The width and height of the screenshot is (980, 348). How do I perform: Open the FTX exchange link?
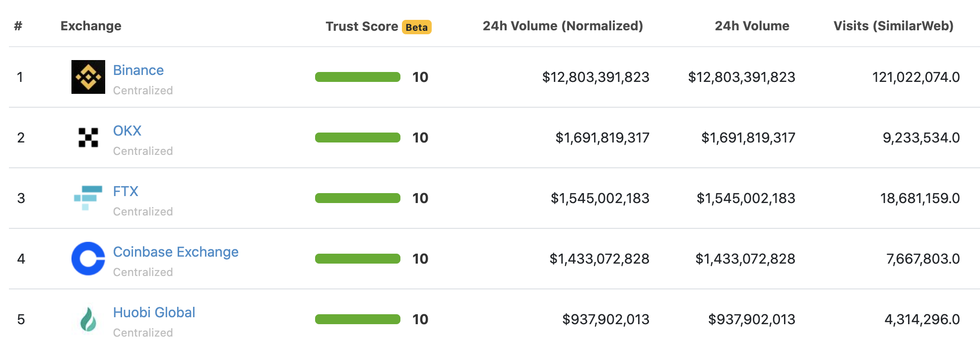coord(126,191)
